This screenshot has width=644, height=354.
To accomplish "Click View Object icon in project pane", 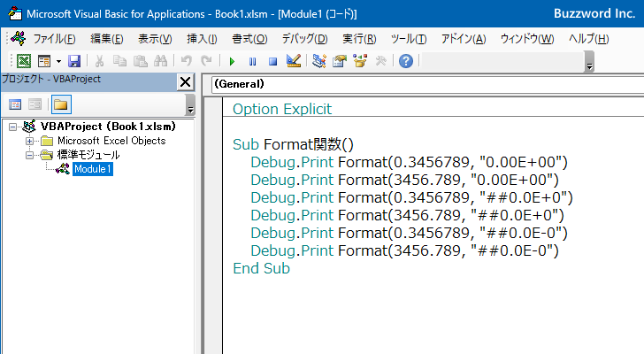I will pyautogui.click(x=35, y=104).
